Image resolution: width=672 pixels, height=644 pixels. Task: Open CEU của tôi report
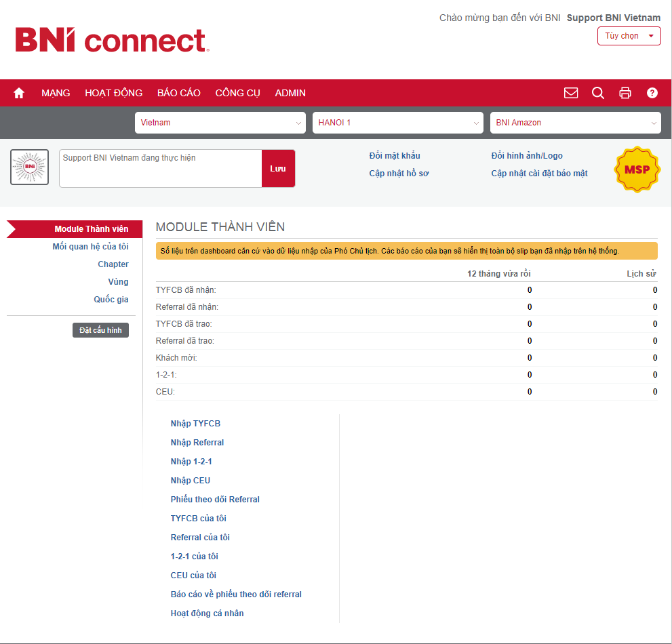click(193, 575)
